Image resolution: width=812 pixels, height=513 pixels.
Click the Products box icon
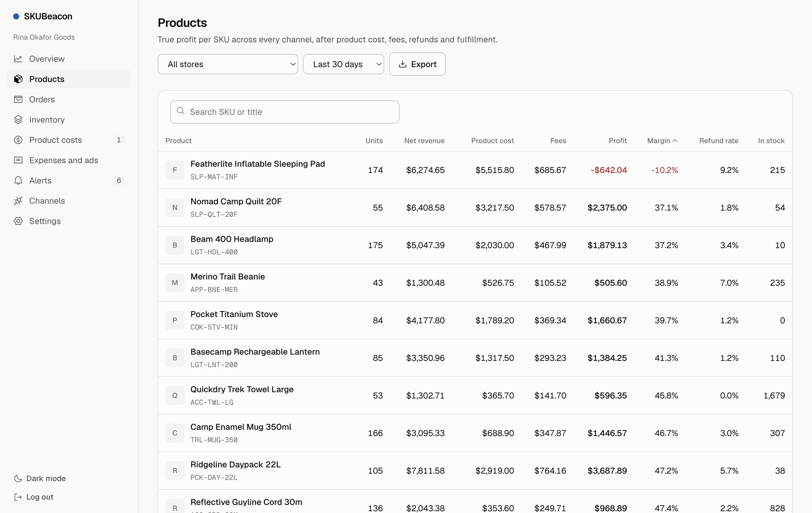[x=18, y=79]
